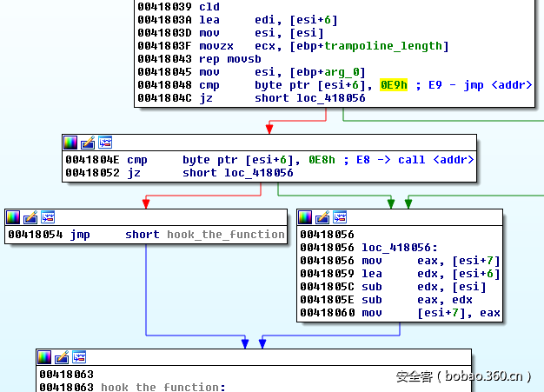
Task: Click group nodes icon on 00418063 node
Action: point(79,357)
